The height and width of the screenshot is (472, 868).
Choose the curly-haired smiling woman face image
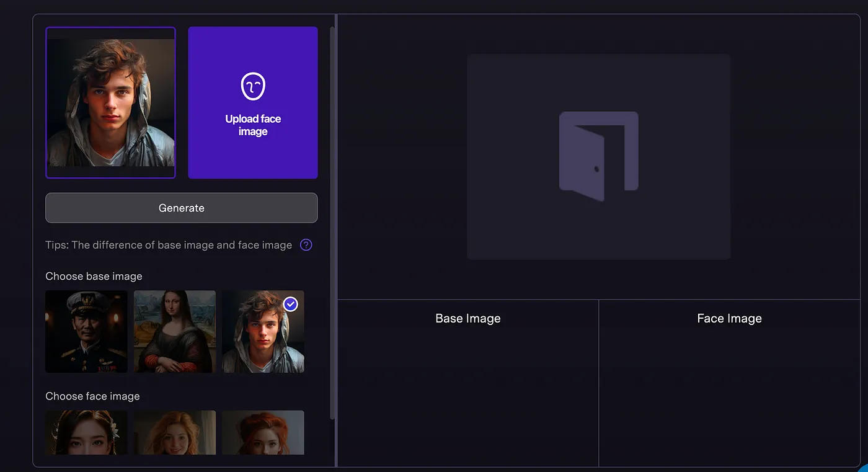[x=175, y=432]
